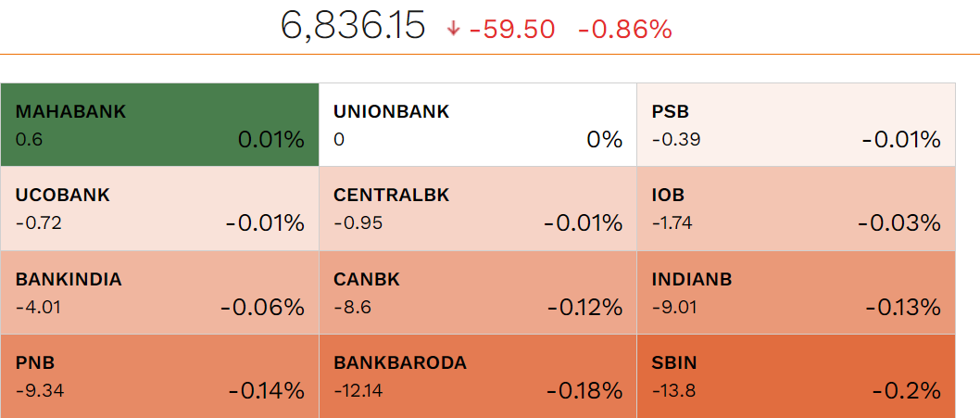Screen dimensions: 980x418
Task: Select the white UNIONBANK tile
Action: coord(477,125)
